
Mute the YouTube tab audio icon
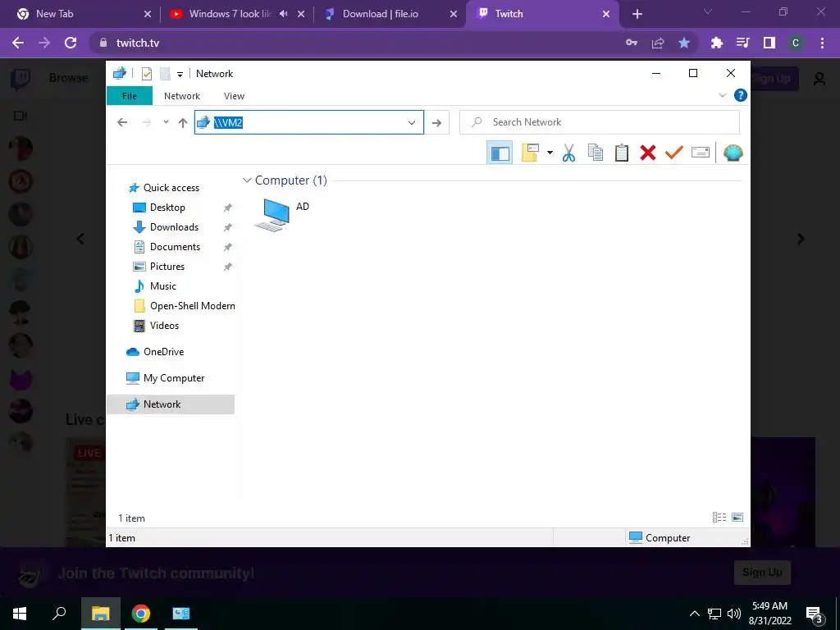pyautogui.click(x=284, y=14)
